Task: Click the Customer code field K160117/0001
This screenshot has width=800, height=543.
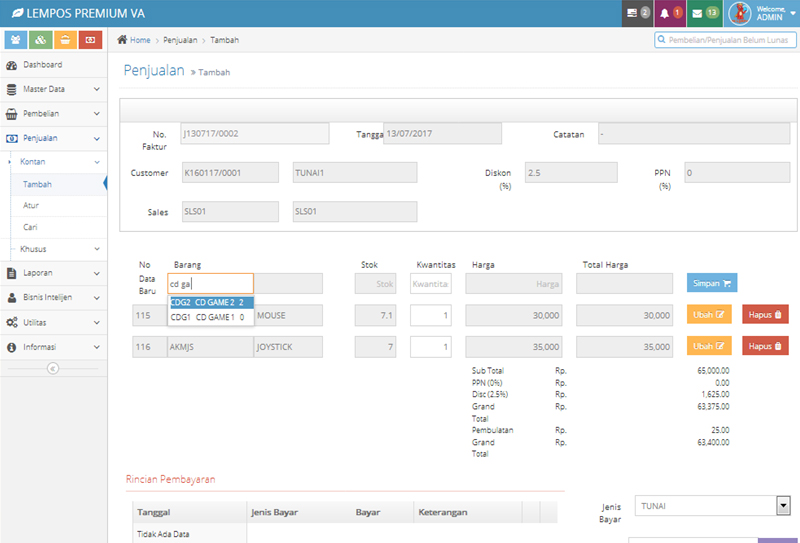Action: click(231, 173)
